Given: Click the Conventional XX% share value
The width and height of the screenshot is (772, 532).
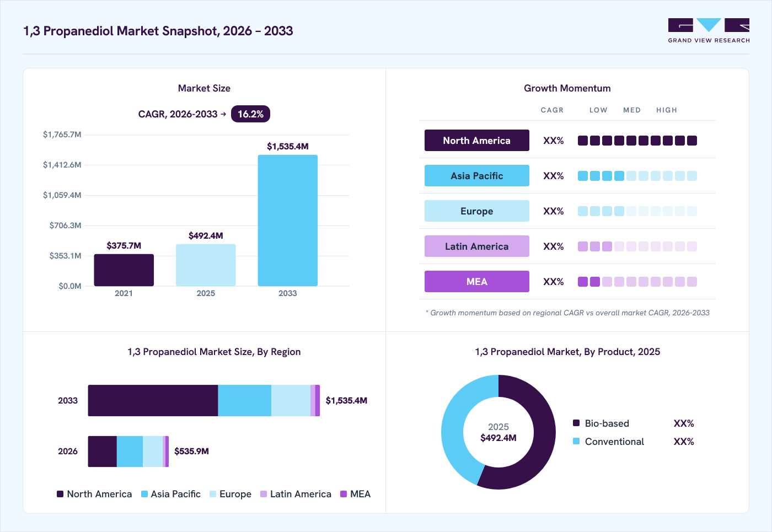Looking at the screenshot, I should click(684, 442).
